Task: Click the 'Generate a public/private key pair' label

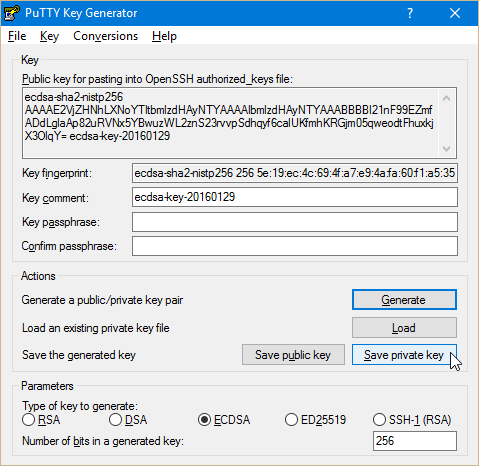Action: [x=102, y=300]
